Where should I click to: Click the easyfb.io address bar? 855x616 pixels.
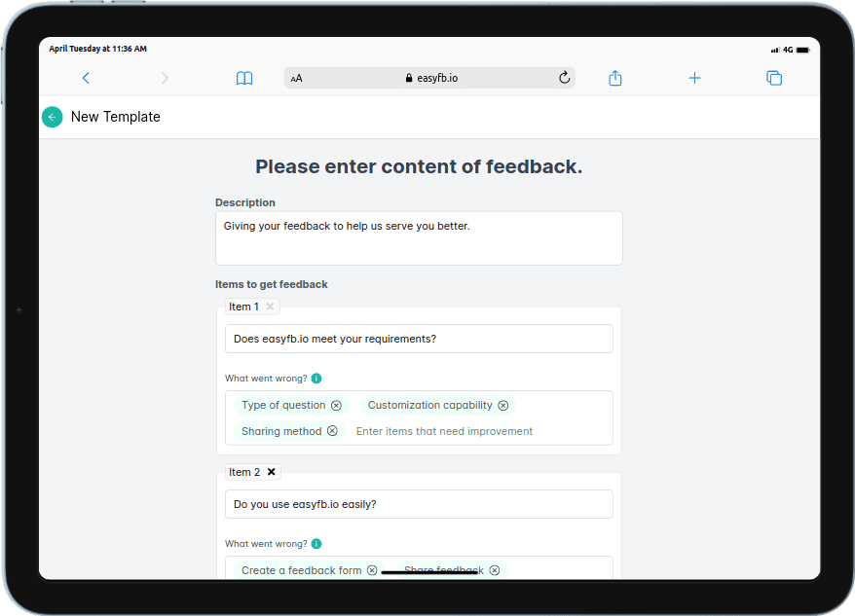click(429, 78)
